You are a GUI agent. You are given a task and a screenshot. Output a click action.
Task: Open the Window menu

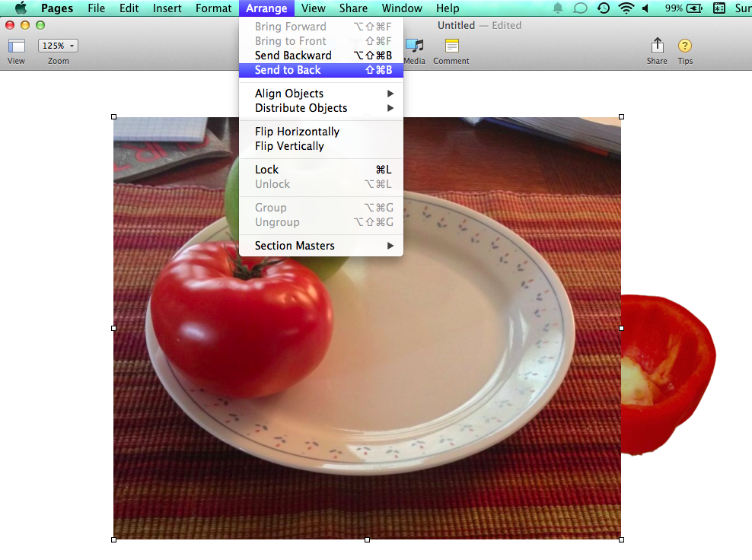point(402,8)
